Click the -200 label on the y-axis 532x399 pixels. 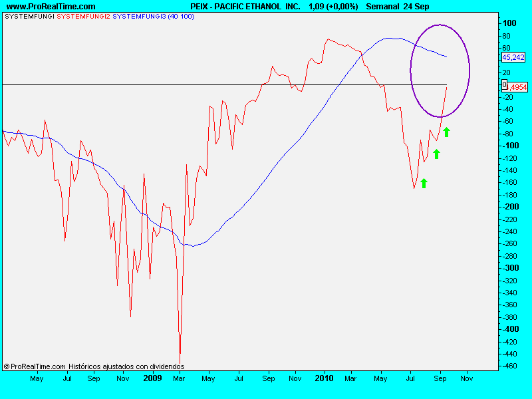tap(510, 207)
